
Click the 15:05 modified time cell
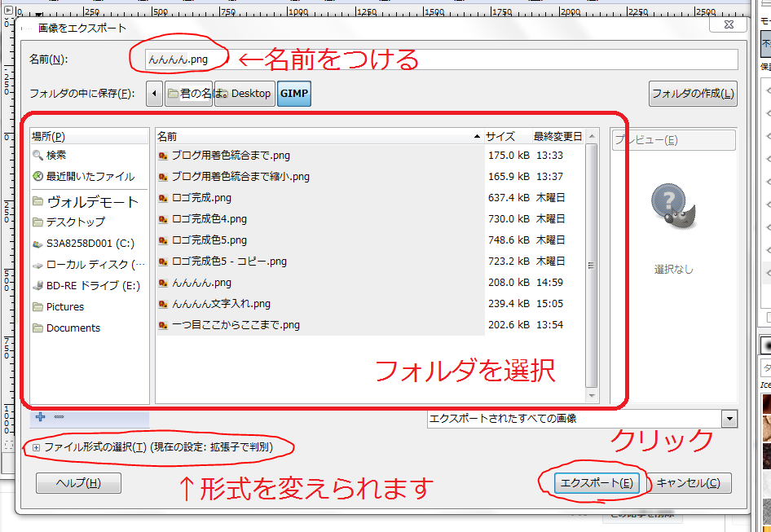click(549, 304)
